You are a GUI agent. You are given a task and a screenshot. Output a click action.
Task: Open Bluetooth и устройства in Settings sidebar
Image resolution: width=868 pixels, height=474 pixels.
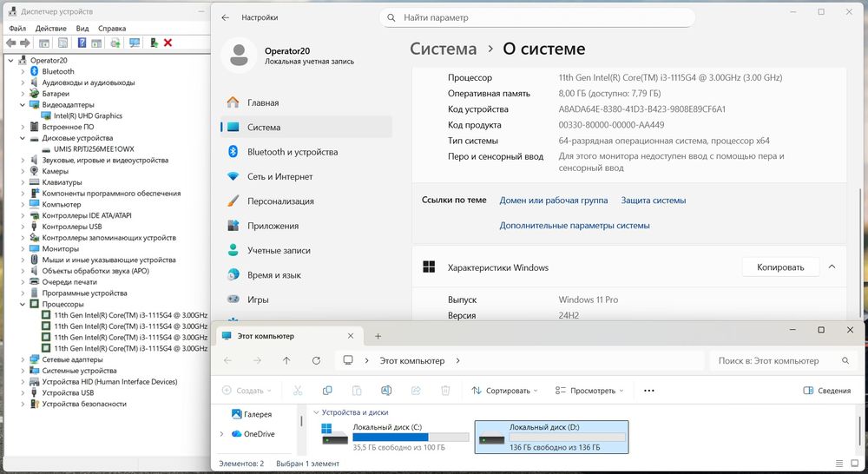(306, 152)
